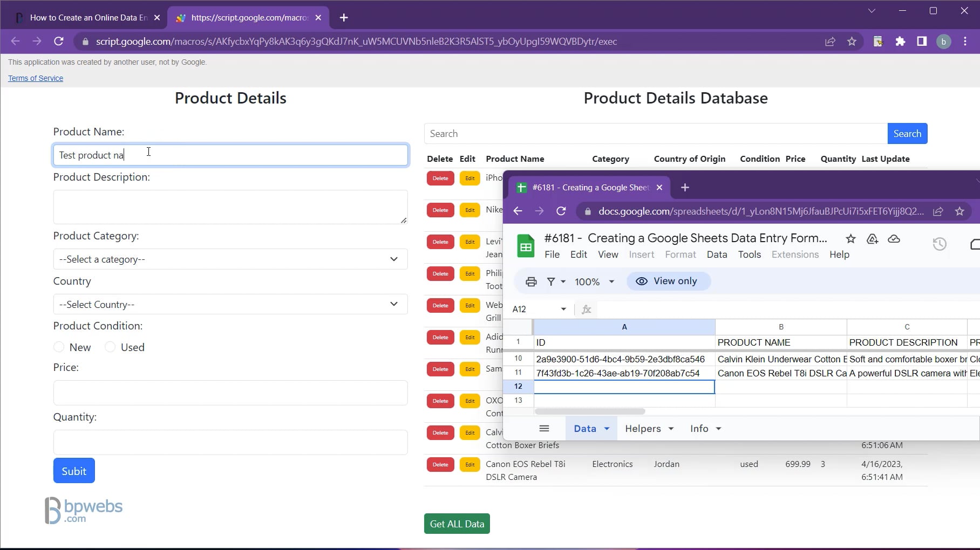The height and width of the screenshot is (550, 980).
Task: Click the database Search input box
Action: (x=656, y=134)
